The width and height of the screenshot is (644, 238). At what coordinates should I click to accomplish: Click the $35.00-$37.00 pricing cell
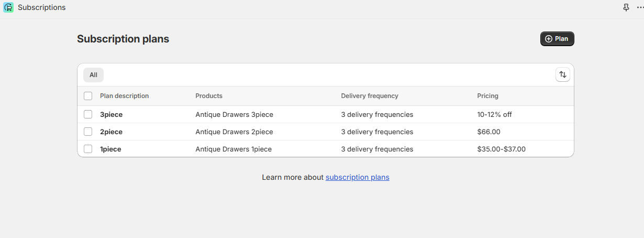coord(501,149)
